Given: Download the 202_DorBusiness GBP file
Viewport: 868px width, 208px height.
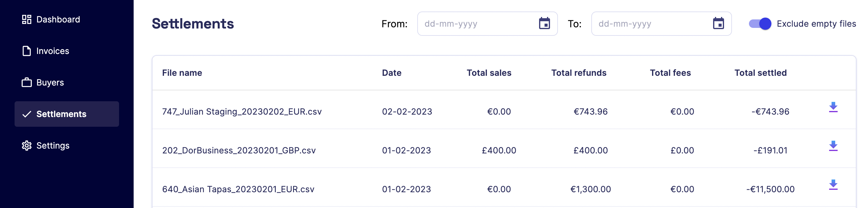Looking at the screenshot, I should coord(833,146).
